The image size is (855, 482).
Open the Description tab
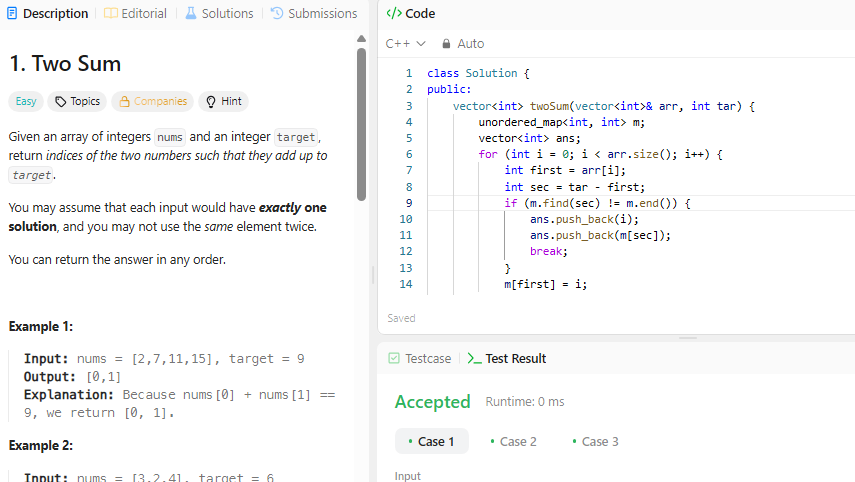(47, 13)
